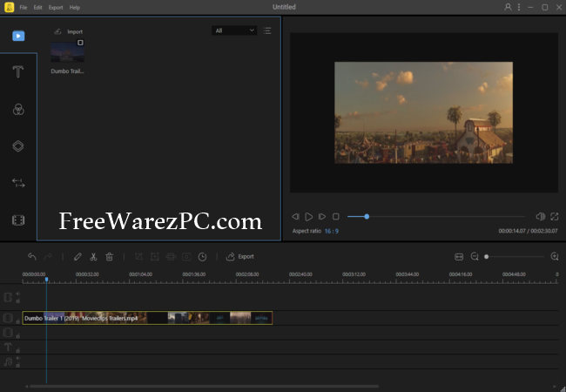Click the Edit pencil tool in toolbar

(77, 257)
